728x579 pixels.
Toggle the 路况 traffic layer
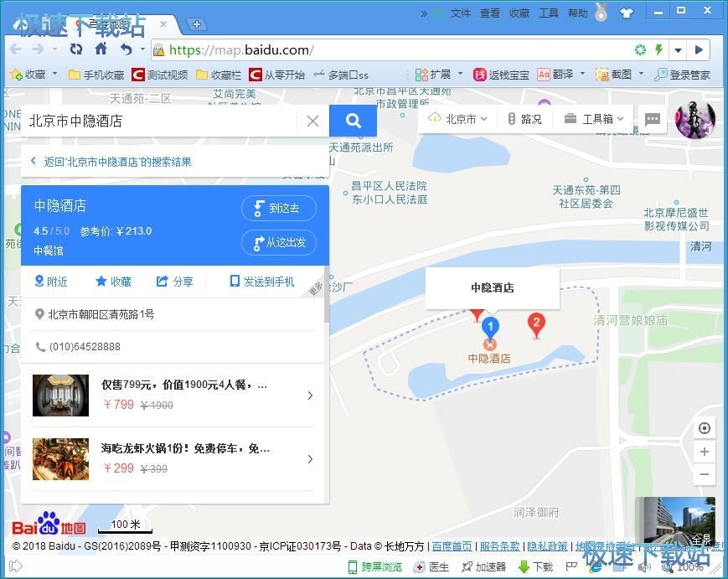[524, 119]
